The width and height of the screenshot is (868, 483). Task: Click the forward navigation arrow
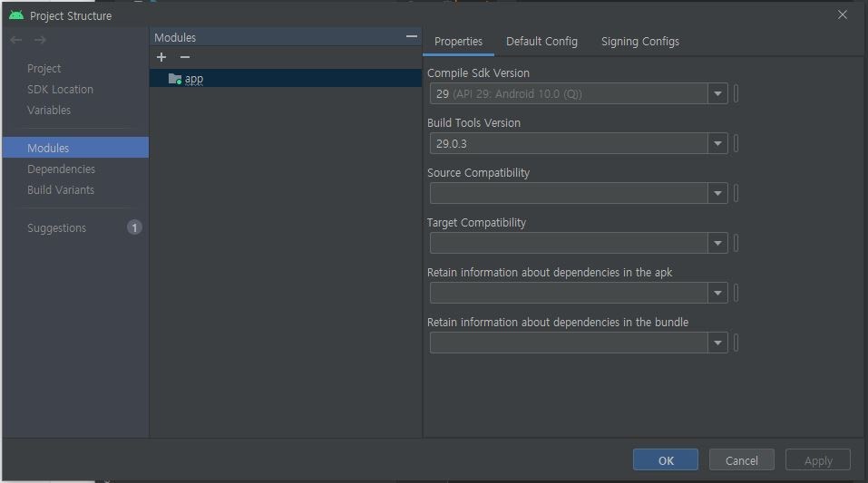(x=40, y=40)
